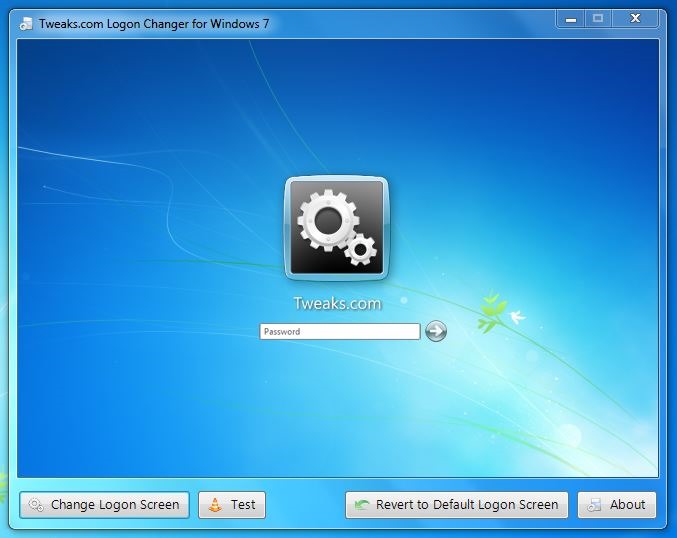This screenshot has height=538, width=677.
Task: Click the Revert to Default Logon Screen label
Action: click(x=467, y=505)
